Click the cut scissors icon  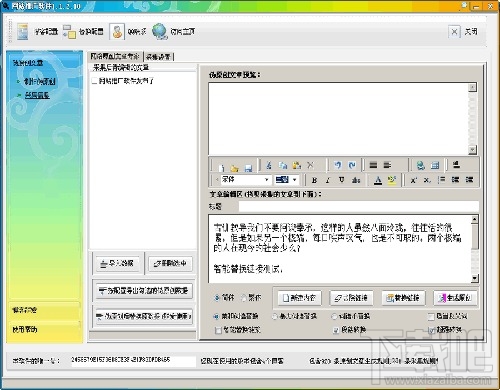coord(269,165)
